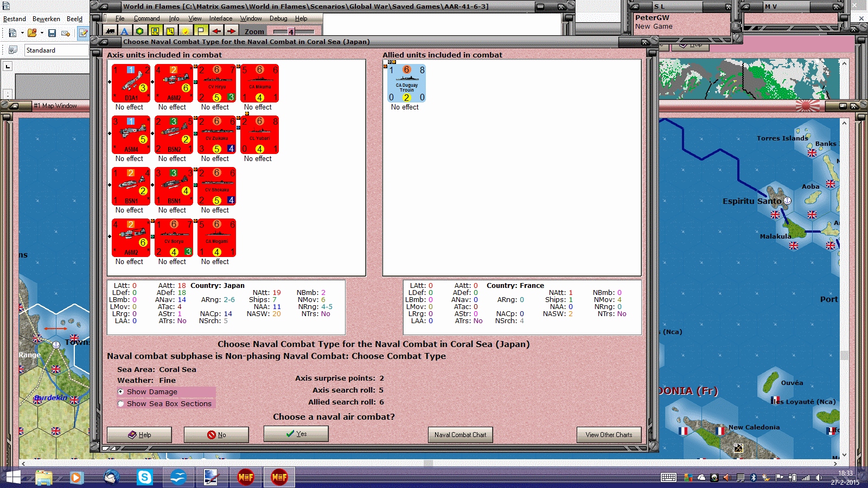The width and height of the screenshot is (868, 488).
Task: Open the View menu
Action: pos(195,18)
